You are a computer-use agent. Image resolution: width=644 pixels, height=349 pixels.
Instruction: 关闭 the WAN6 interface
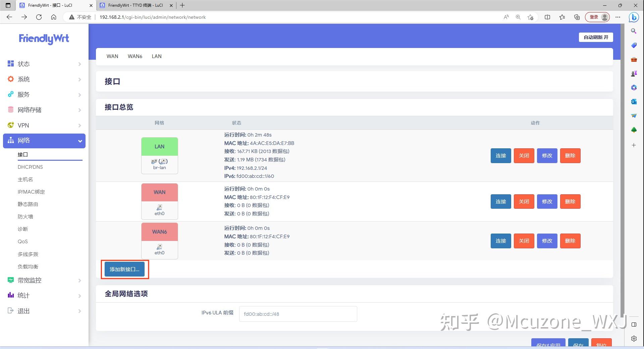(x=524, y=241)
